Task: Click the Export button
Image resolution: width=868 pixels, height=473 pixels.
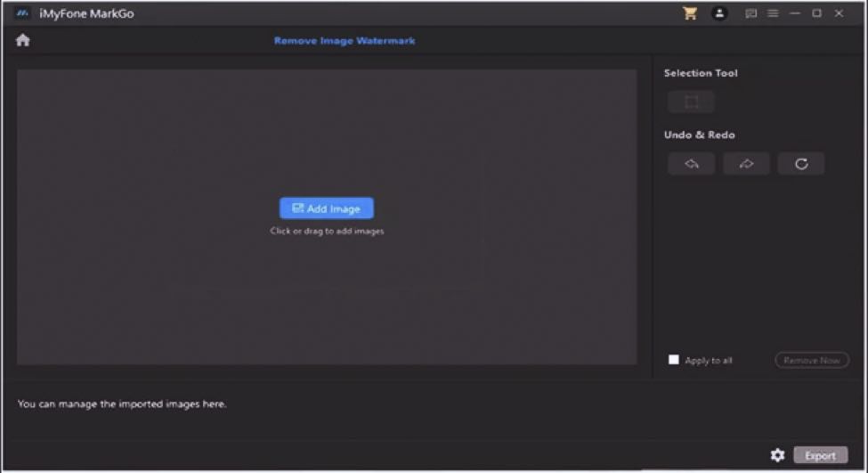Action: 821,455
